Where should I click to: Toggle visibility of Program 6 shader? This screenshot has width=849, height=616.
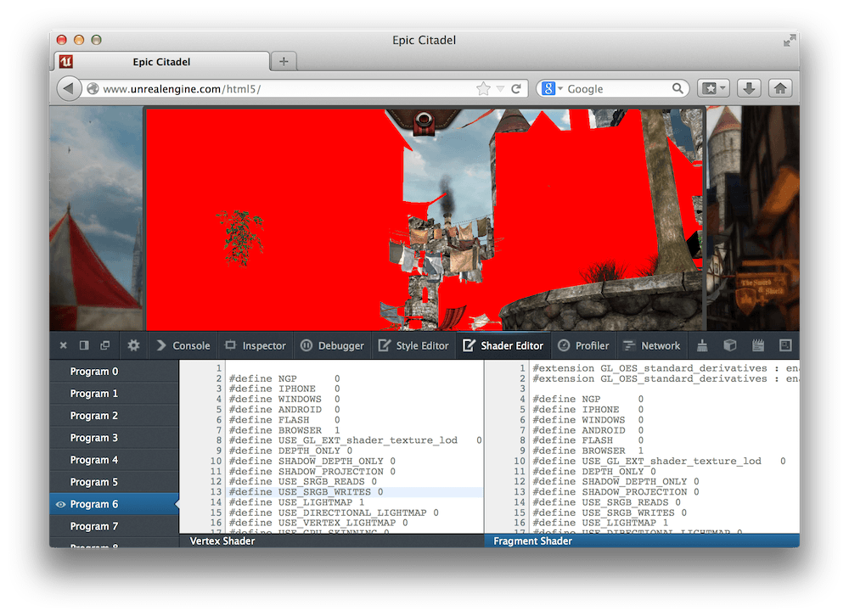coord(62,503)
